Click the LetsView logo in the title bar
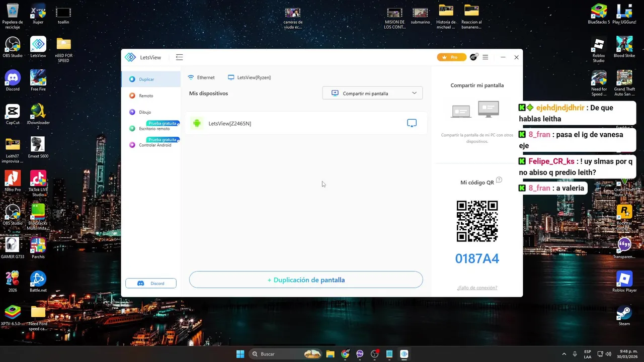The width and height of the screenshot is (644, 362). [130, 57]
